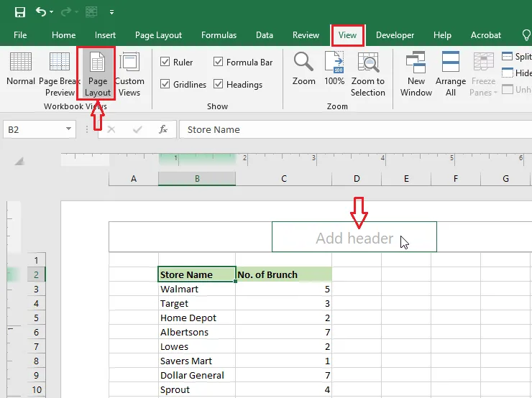Screen dimensions: 532x398
Task: Click the Redo arrow icon
Action: [x=66, y=12]
